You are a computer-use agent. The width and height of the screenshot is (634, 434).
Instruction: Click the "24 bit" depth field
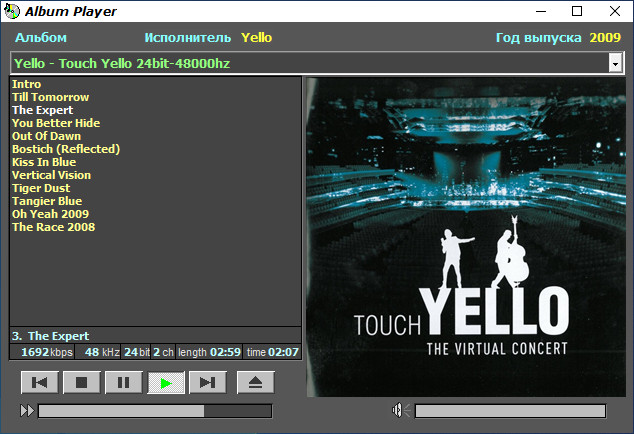[x=136, y=352]
